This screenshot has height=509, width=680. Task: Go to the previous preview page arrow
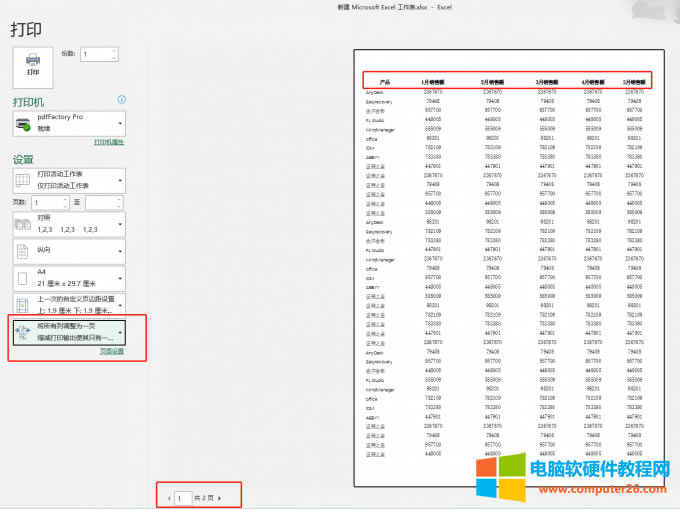170,497
